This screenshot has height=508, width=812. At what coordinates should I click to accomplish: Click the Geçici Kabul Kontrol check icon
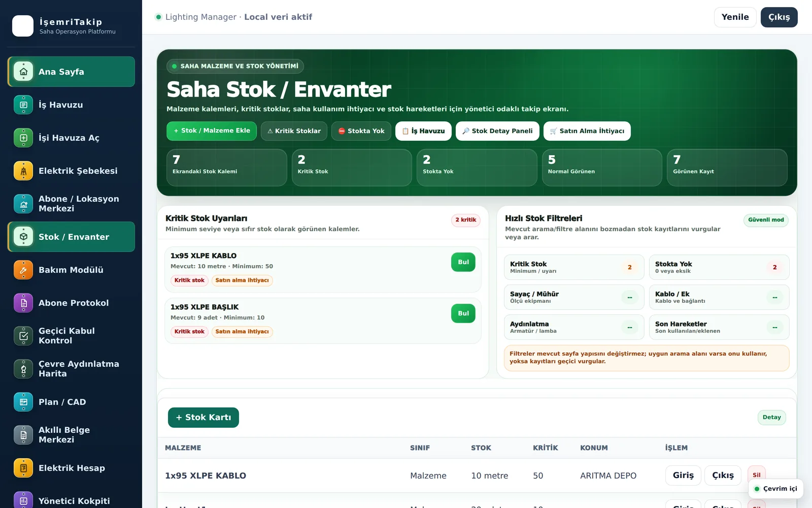(x=23, y=336)
